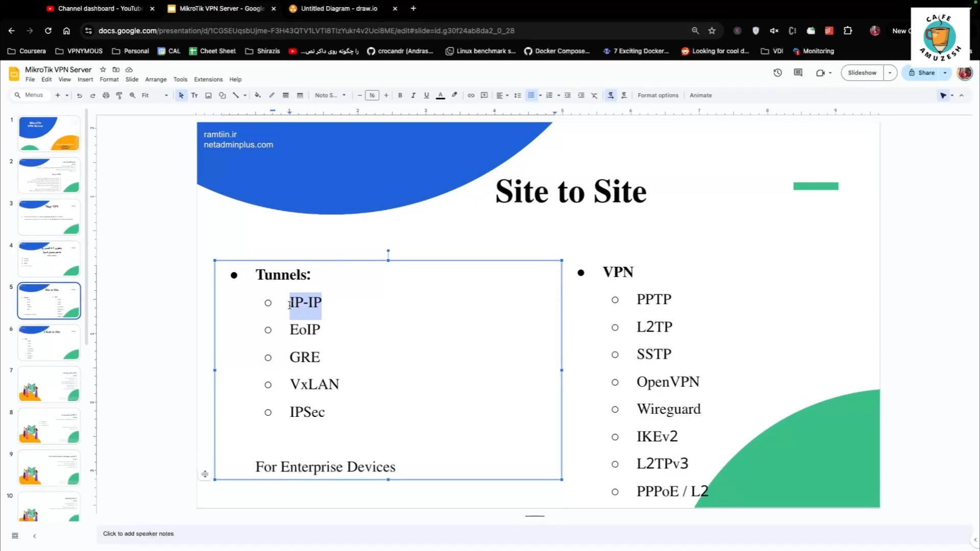Click the Move to folder icon

116,69
